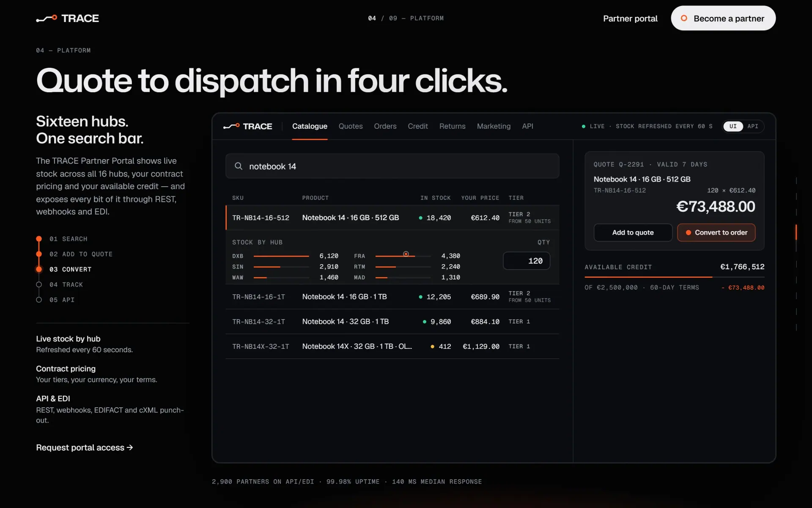Click Request portal access link
812x508 pixels.
point(85,447)
